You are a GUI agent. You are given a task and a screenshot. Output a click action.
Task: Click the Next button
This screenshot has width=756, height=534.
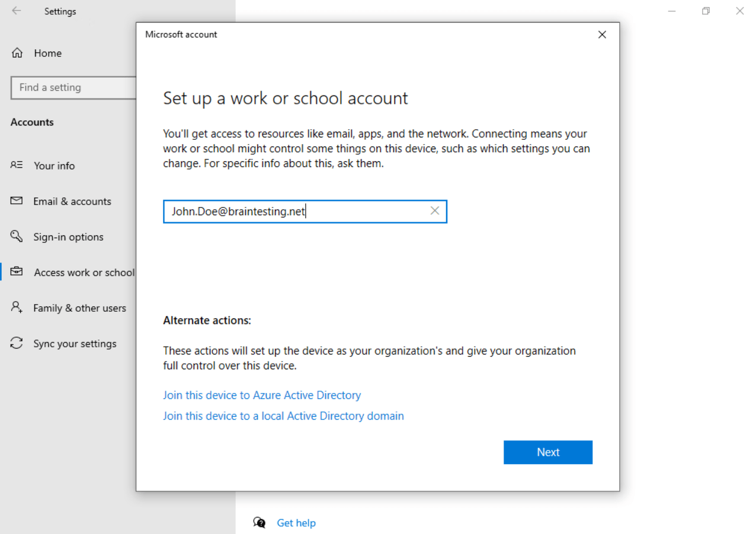click(x=548, y=452)
